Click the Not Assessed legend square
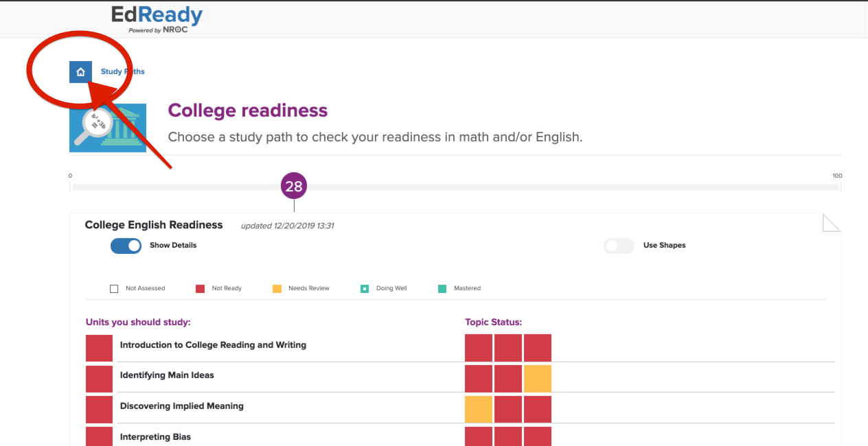 pyautogui.click(x=114, y=289)
